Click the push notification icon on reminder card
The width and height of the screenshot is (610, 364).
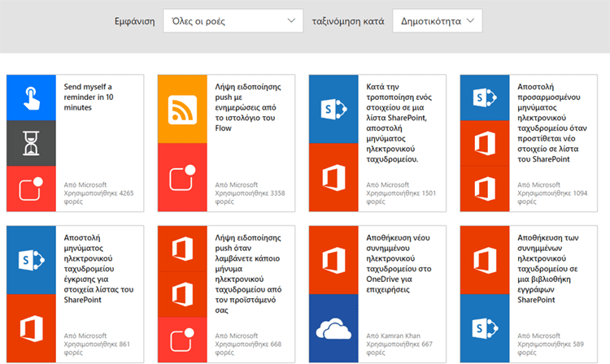click(x=31, y=188)
